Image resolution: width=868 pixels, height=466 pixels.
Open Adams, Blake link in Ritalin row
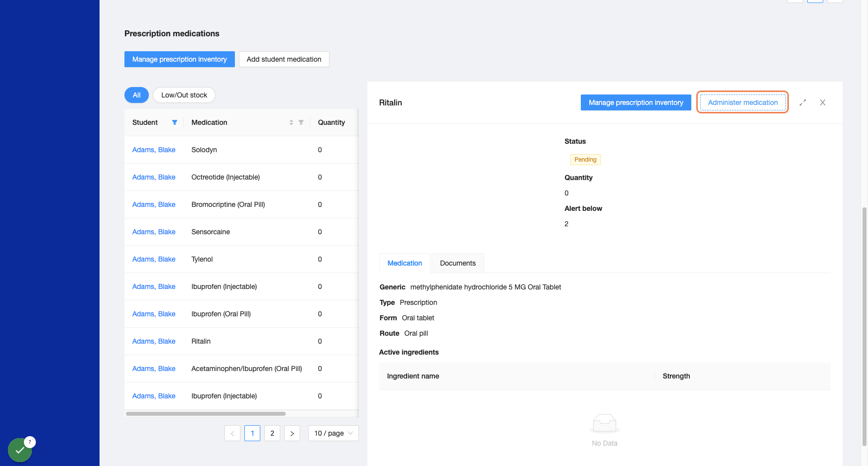[154, 341]
